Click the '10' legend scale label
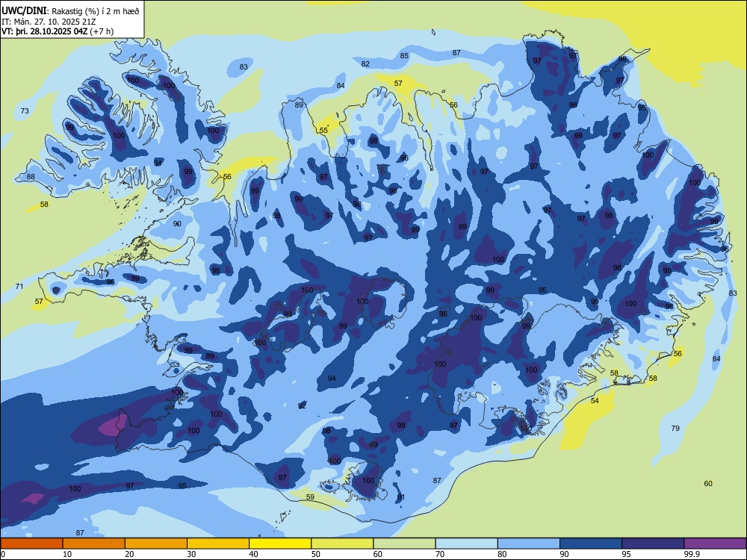This screenshot has height=560, width=747. tap(67, 554)
